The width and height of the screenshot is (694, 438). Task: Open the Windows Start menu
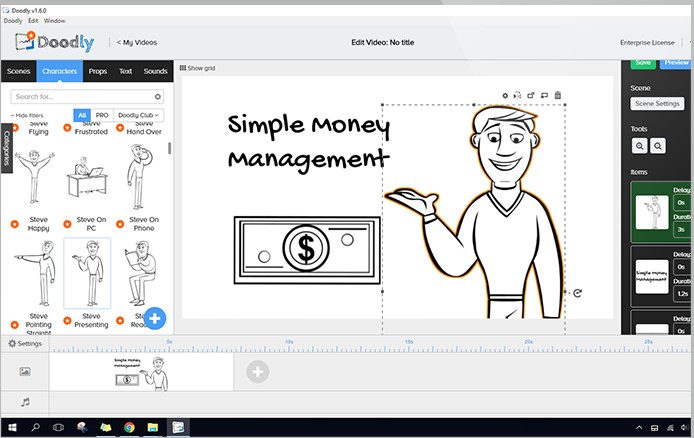[x=12, y=427]
